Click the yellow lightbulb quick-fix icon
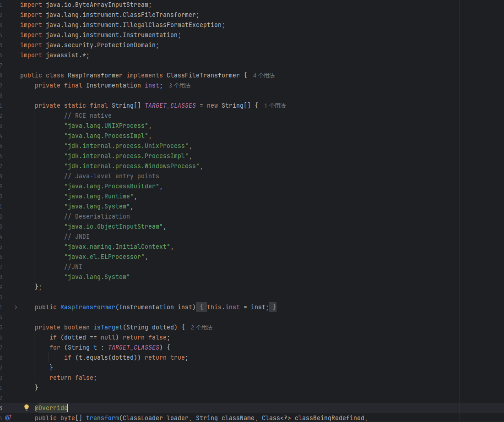The height and width of the screenshot is (422, 504). [27, 408]
